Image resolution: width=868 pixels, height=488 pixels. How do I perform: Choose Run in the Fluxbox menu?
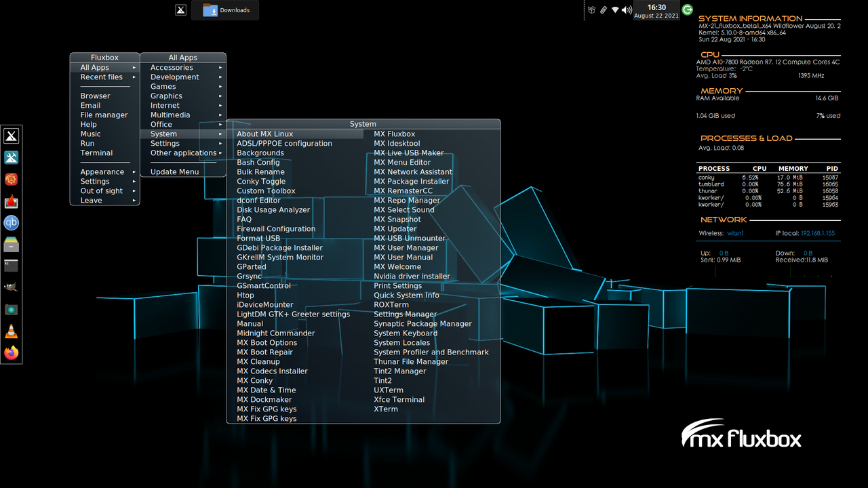point(105,144)
